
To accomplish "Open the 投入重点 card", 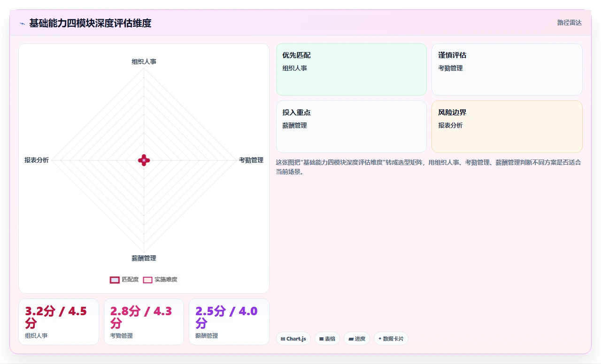I will point(351,127).
